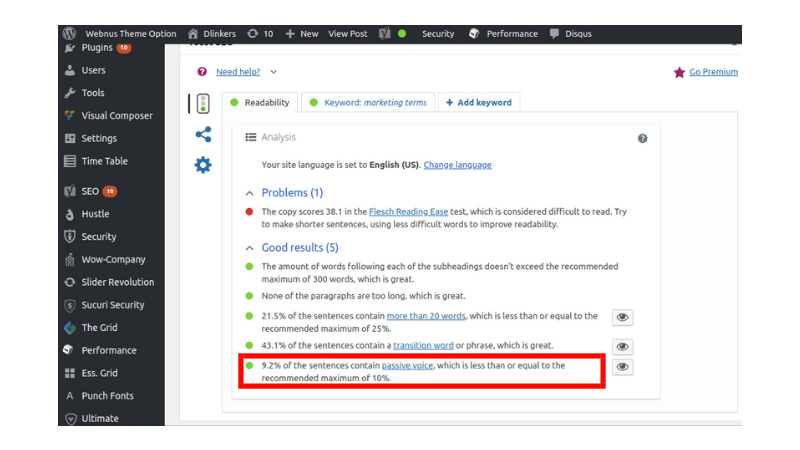Click the Security shield icon in sidebar
Viewport: 800px width, 450px height.
70,237
